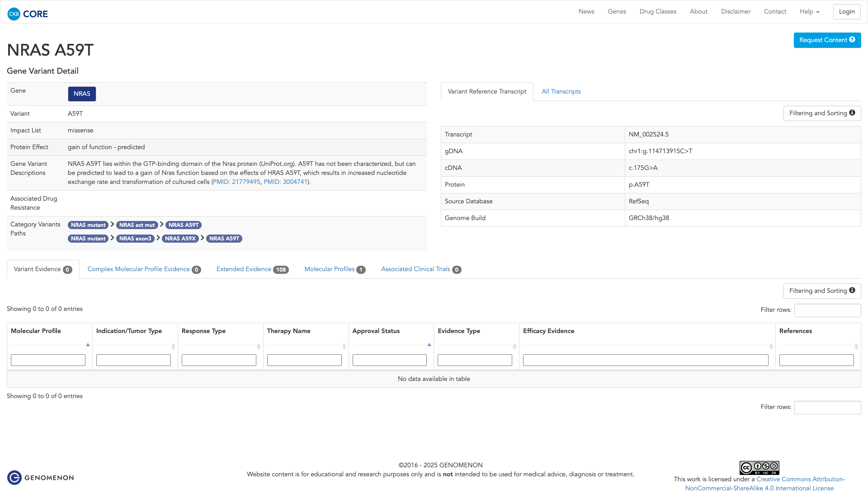This screenshot has height=493, width=868.
Task: Focus the Molecular Profile column filter
Action: pos(48,360)
